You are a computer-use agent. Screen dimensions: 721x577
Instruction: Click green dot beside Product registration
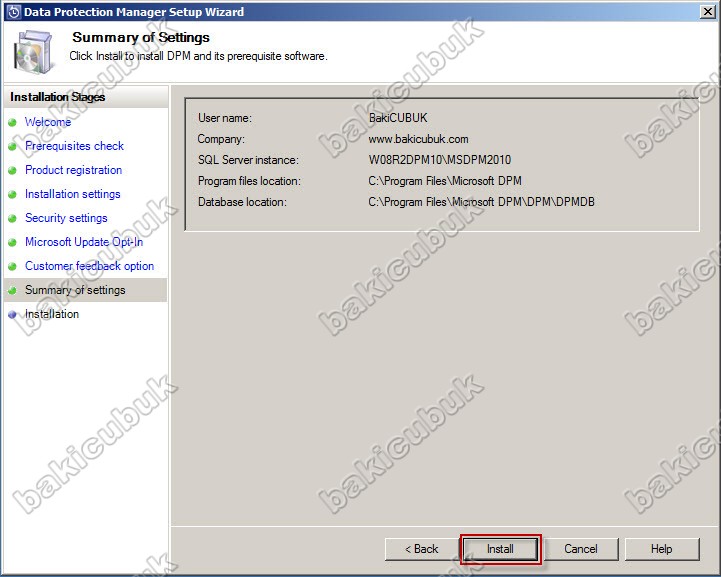coord(12,170)
